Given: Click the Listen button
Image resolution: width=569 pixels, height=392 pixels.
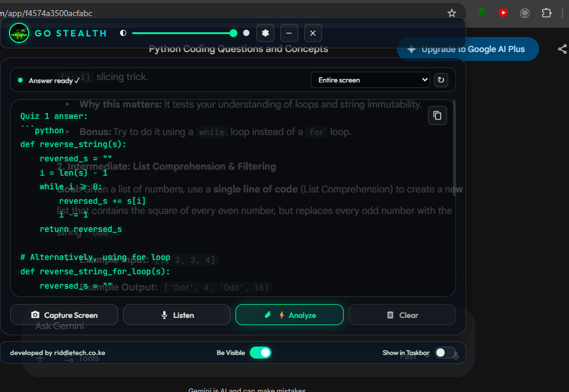Looking at the screenshot, I should click(x=177, y=315).
